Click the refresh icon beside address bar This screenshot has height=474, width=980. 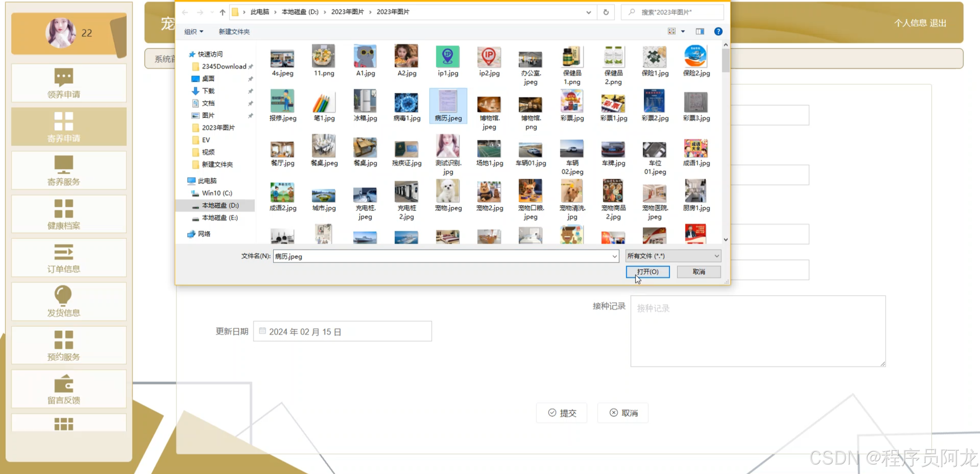[x=606, y=12]
